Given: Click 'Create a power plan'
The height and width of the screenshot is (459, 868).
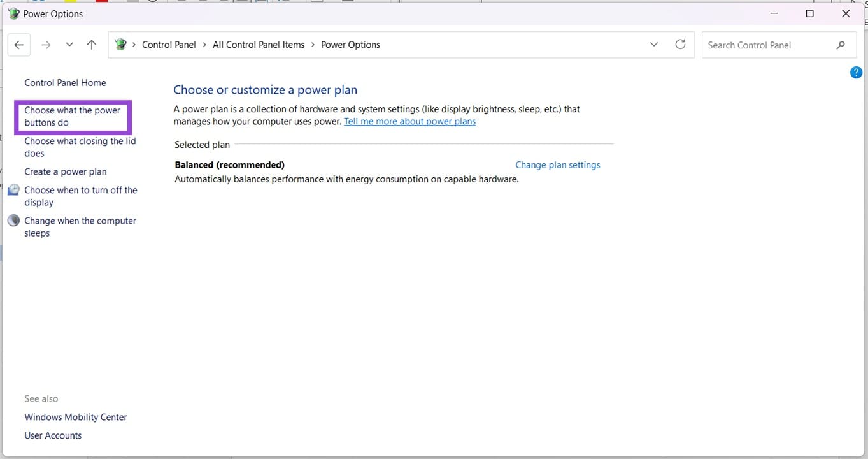Looking at the screenshot, I should click(x=65, y=171).
